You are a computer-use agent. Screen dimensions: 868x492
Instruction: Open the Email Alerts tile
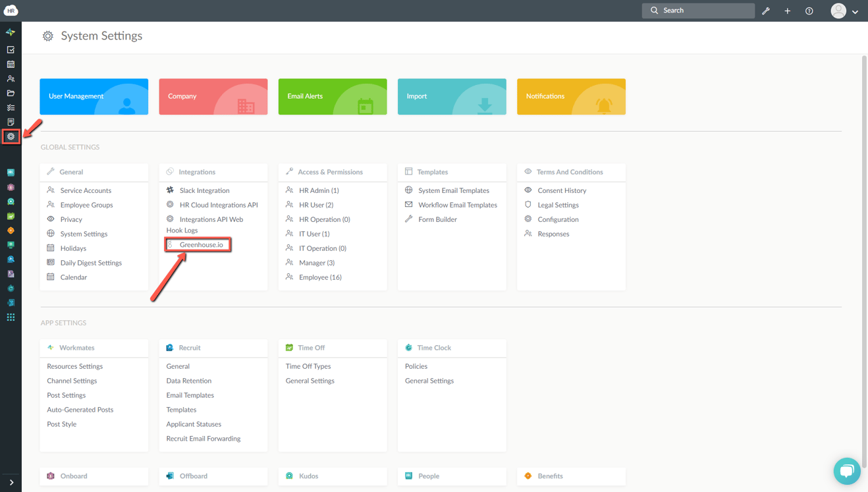pos(332,97)
